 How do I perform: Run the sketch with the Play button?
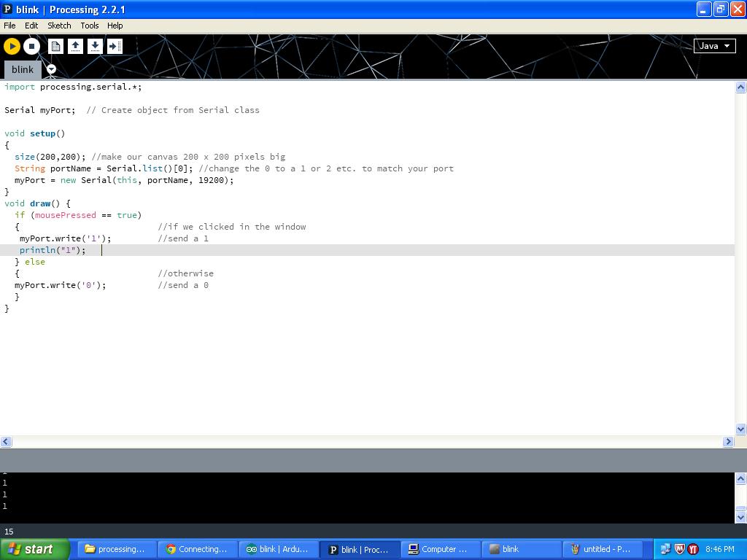point(12,46)
